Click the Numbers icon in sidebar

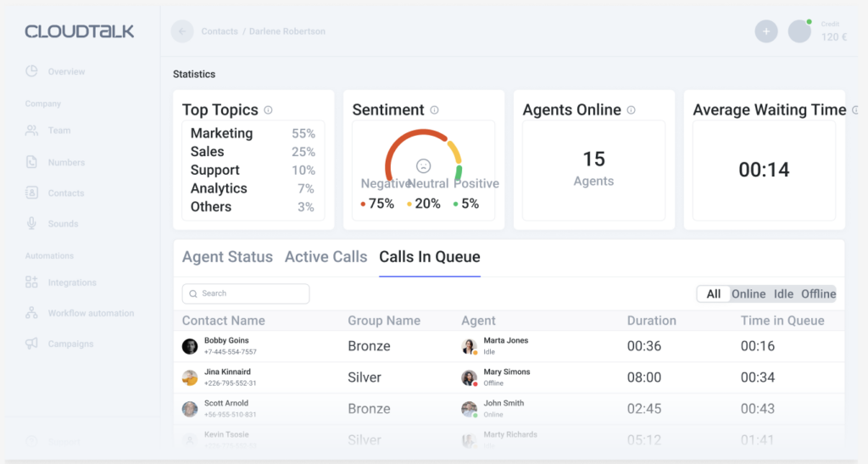point(31,162)
